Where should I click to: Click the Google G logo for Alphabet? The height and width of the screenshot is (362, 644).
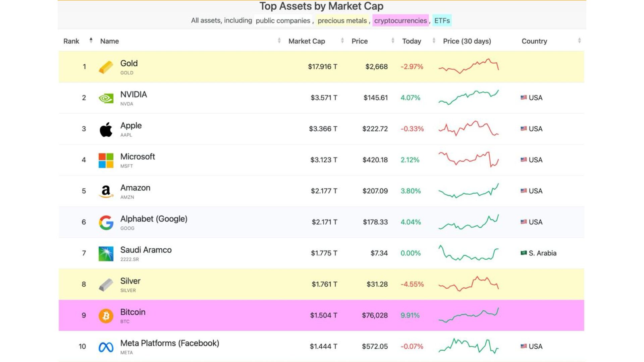[105, 222]
